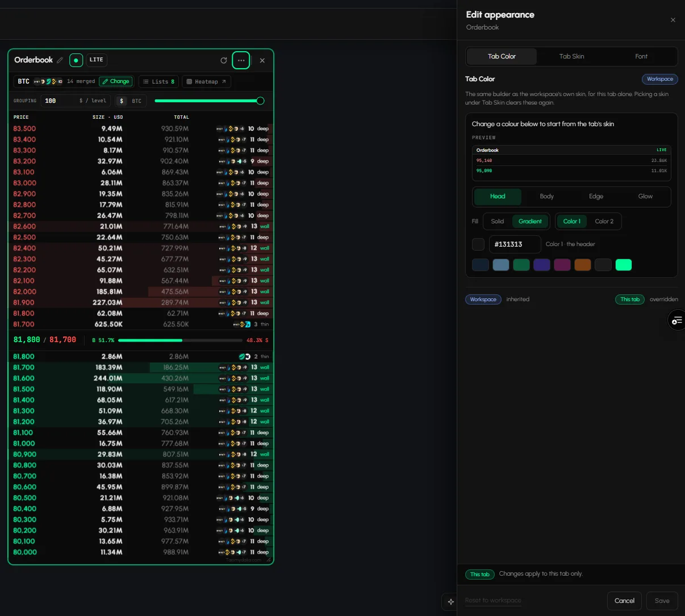This screenshot has width=685, height=616.
Task: Click the Workspace badge next to Tab Color
Action: click(660, 79)
